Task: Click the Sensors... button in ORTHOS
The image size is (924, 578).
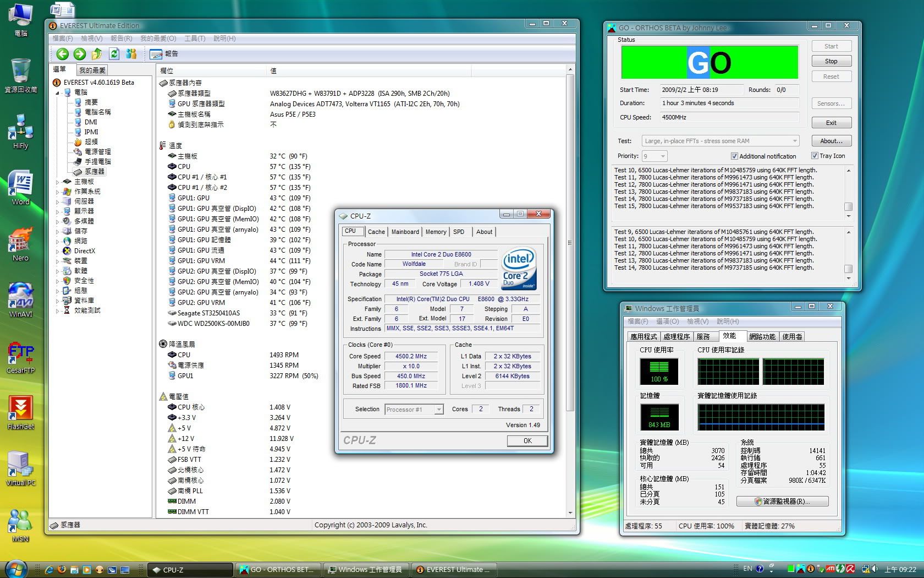Action: 831,103
